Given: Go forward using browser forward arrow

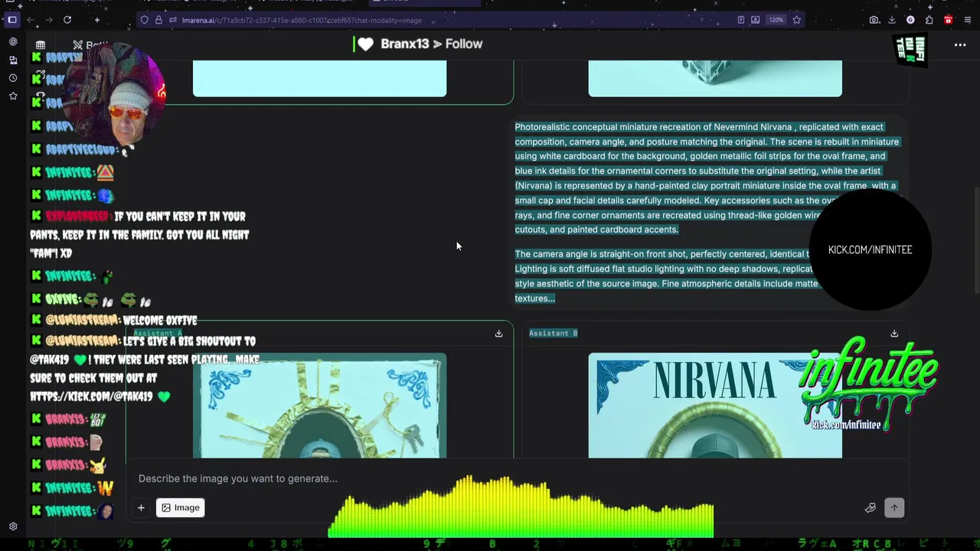Looking at the screenshot, I should [48, 20].
